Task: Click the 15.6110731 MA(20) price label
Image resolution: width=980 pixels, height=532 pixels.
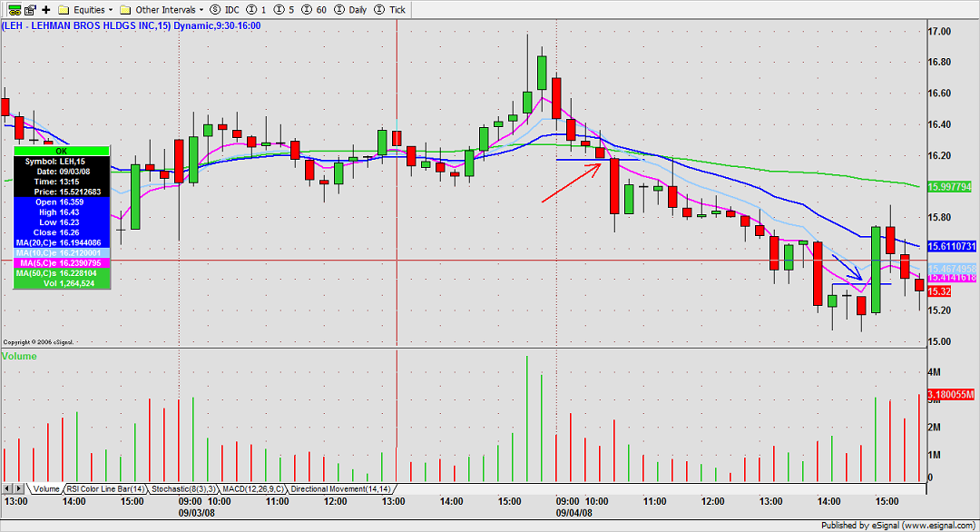Action: 951,246
